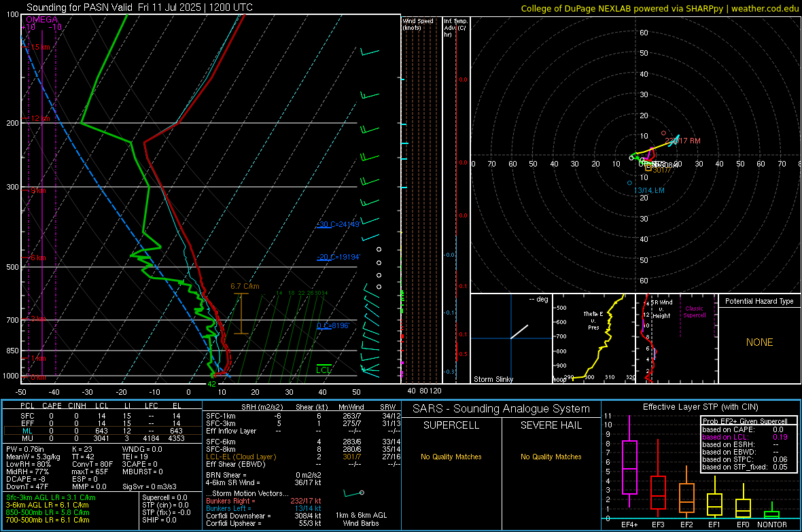Click the 'Potential Hazard Type' heading
The height and width of the screenshot is (532, 802).
coord(760,301)
